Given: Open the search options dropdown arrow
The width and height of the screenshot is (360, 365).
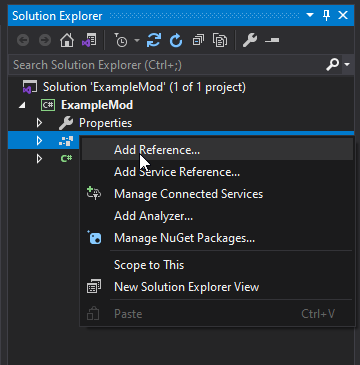Looking at the screenshot, I should [x=348, y=64].
